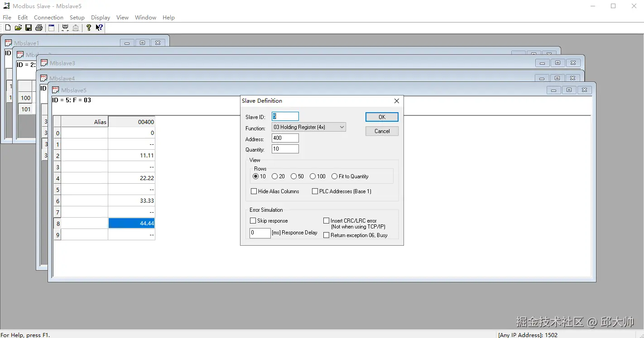Viewport: 644px width, 338px height.
Task: Close the Slave Definition dialog with X
Action: [397, 101]
